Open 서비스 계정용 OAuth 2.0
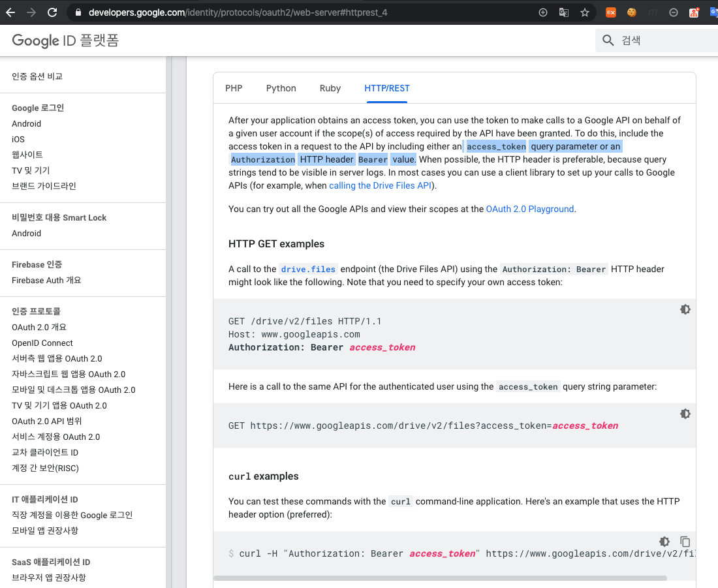 pos(56,437)
